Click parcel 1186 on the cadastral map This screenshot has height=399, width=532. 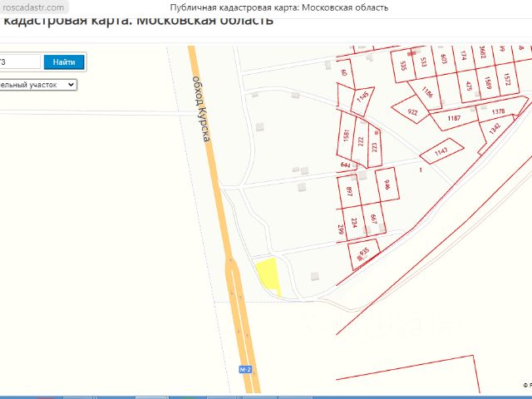[427, 92]
